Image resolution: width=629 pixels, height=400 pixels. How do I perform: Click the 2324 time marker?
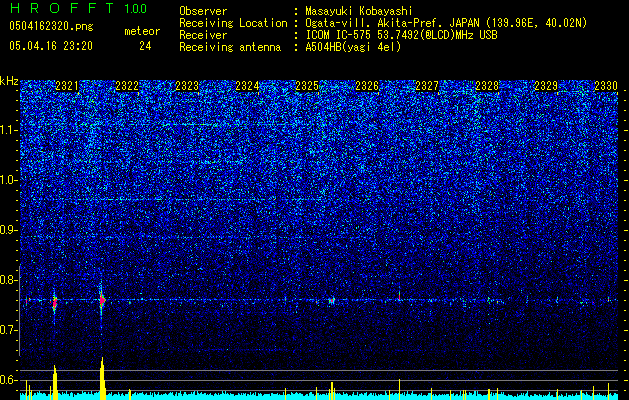point(247,86)
